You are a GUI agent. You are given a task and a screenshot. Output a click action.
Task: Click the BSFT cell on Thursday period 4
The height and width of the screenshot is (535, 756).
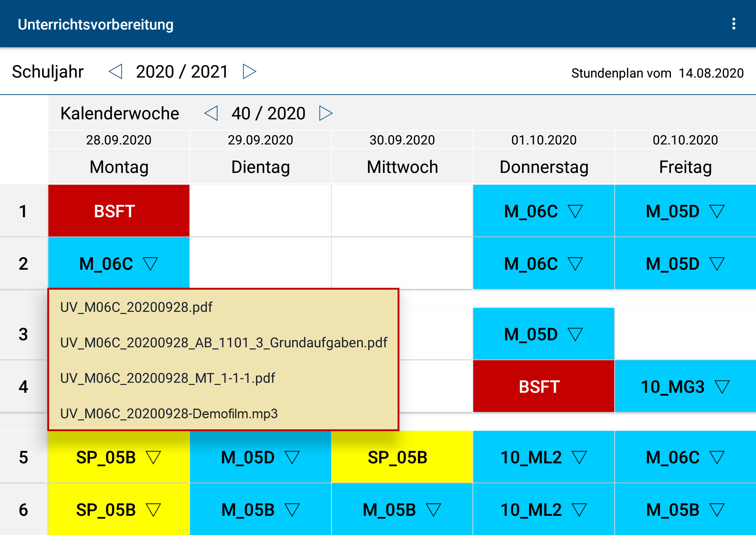543,386
